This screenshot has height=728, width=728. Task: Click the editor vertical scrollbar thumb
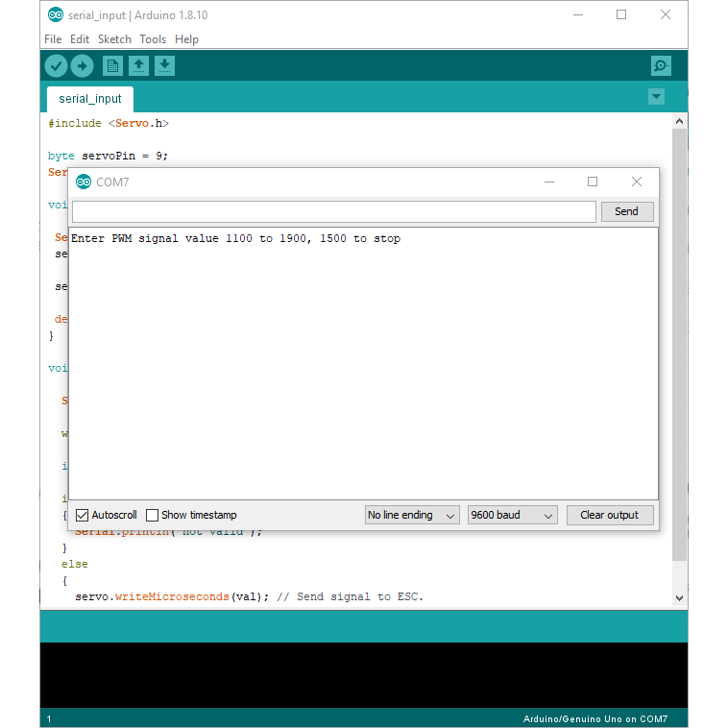[680, 345]
